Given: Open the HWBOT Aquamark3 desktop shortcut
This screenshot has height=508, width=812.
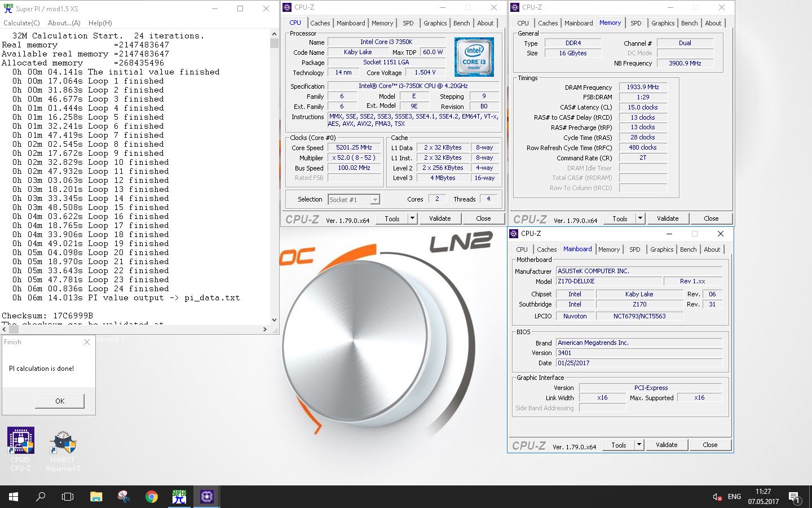Looking at the screenshot, I should [x=63, y=450].
